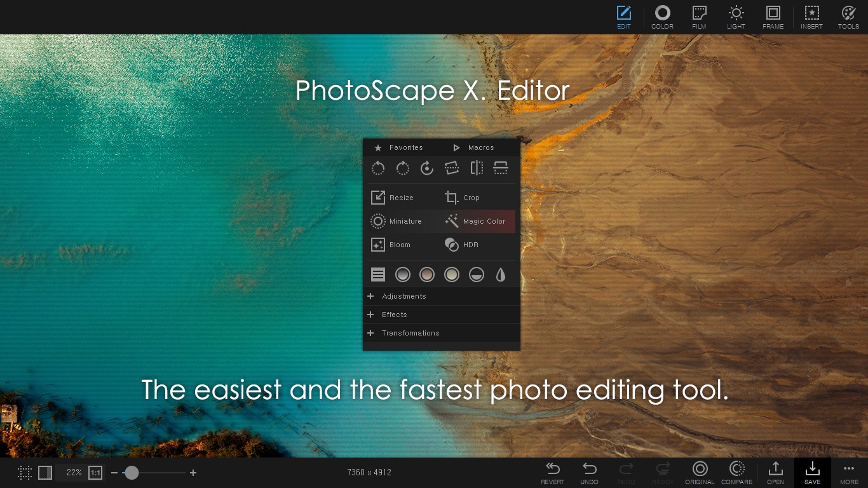This screenshot has height=488, width=868.
Task: Click the Original view button
Action: coord(700,473)
